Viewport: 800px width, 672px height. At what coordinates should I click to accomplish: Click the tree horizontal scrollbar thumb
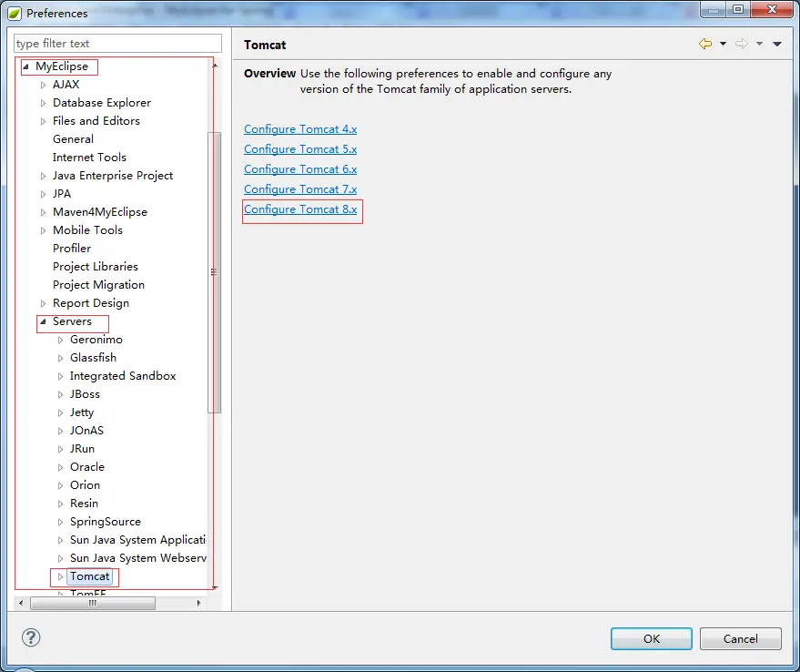pyautogui.click(x=93, y=603)
